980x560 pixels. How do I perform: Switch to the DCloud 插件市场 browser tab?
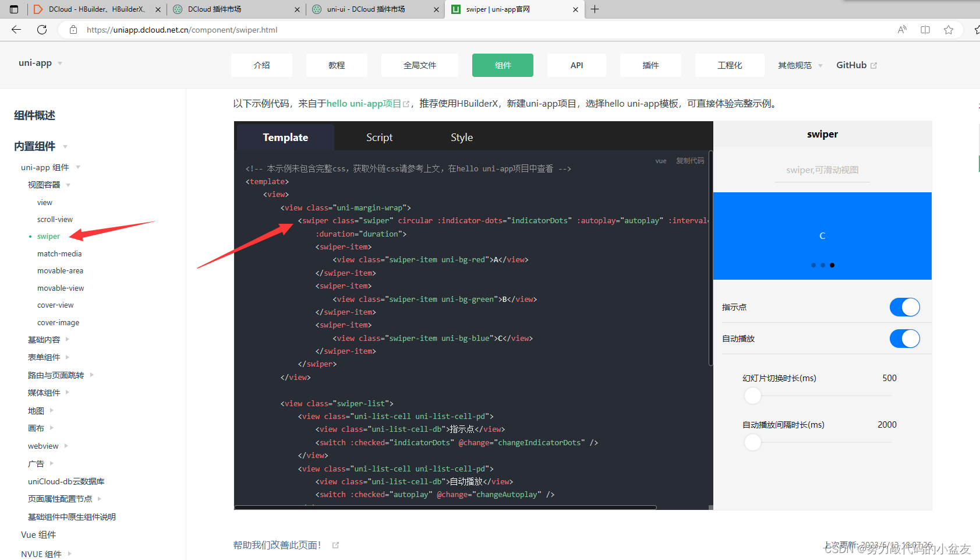pyautogui.click(x=236, y=9)
